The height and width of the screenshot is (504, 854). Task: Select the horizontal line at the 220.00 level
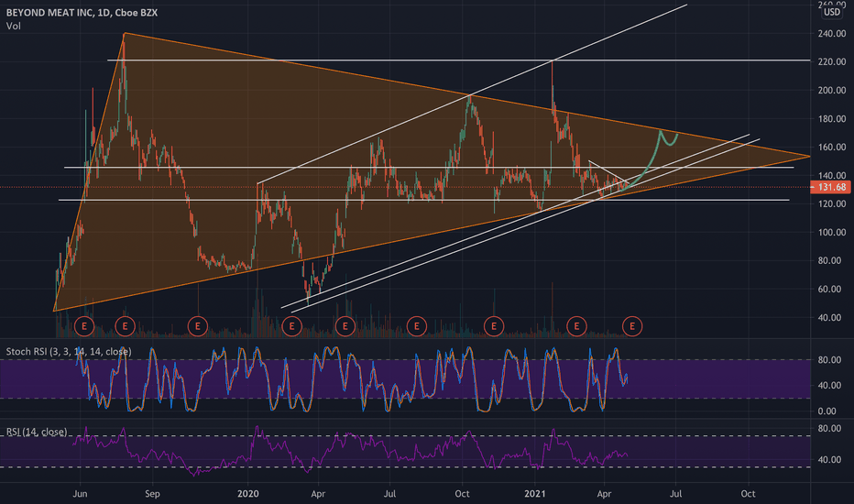(458, 60)
